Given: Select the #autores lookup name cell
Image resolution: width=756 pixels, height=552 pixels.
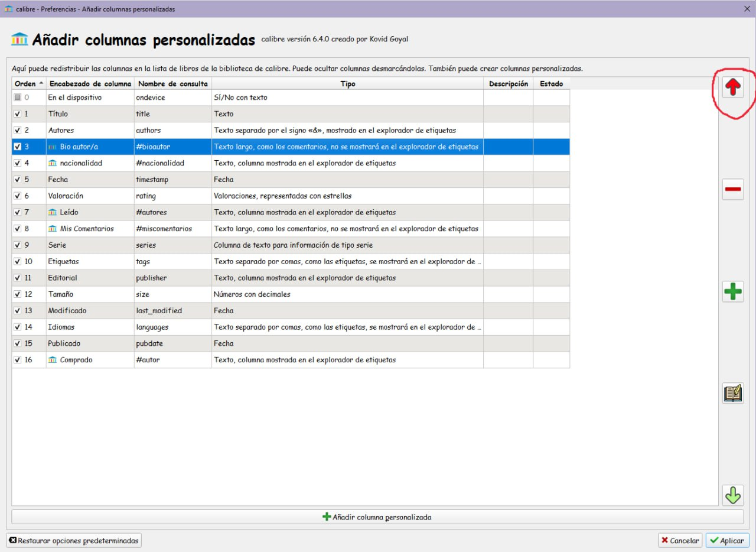Looking at the screenshot, I should [173, 212].
